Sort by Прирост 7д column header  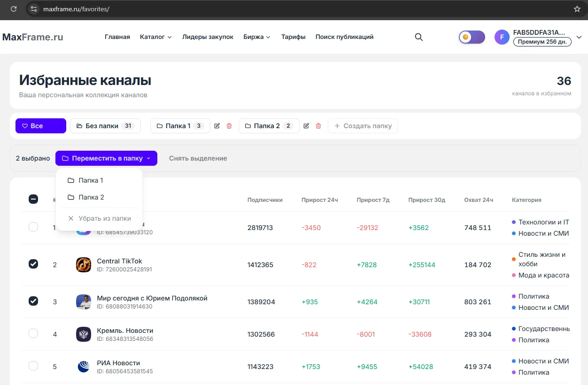click(x=373, y=200)
